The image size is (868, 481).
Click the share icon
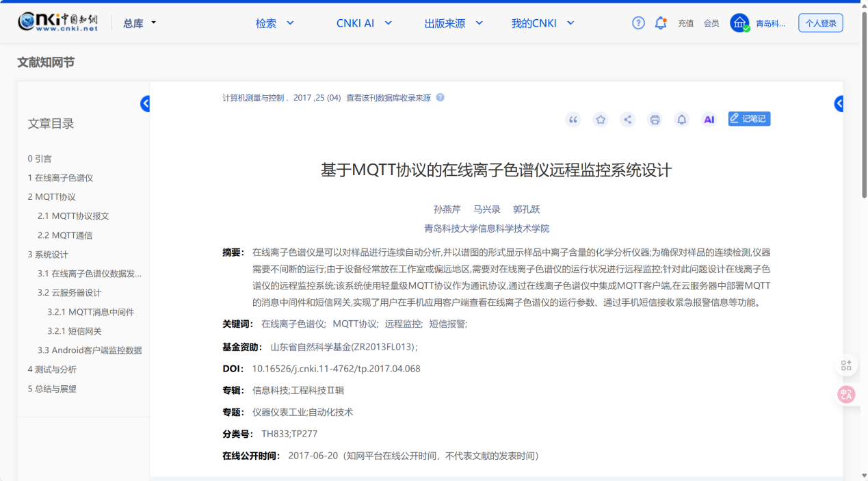627,120
